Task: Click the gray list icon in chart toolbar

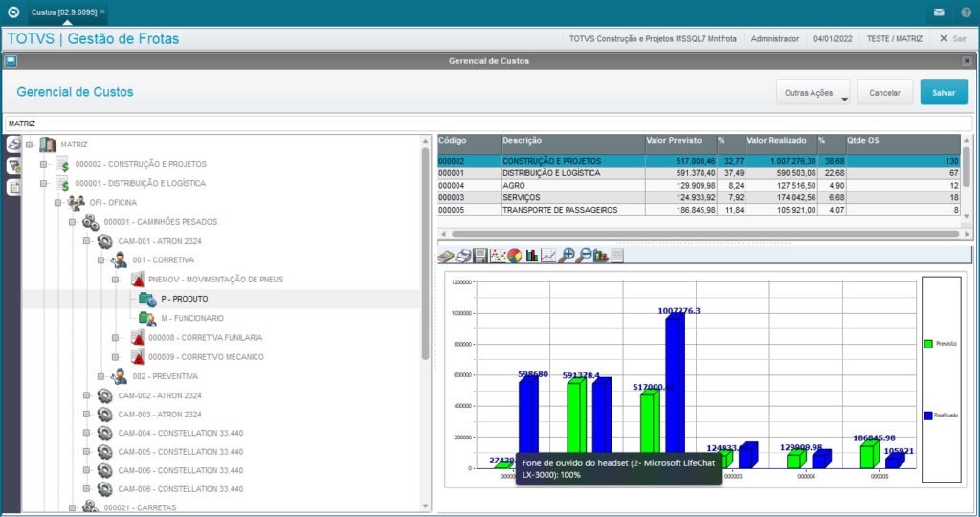Action: click(x=617, y=255)
